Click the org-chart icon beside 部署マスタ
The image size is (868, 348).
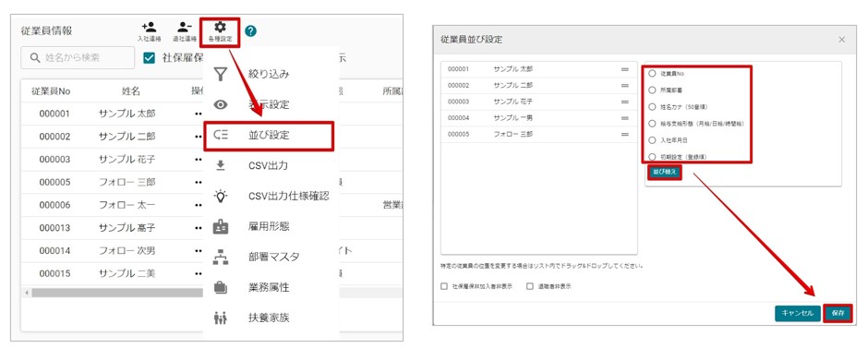coord(221,258)
